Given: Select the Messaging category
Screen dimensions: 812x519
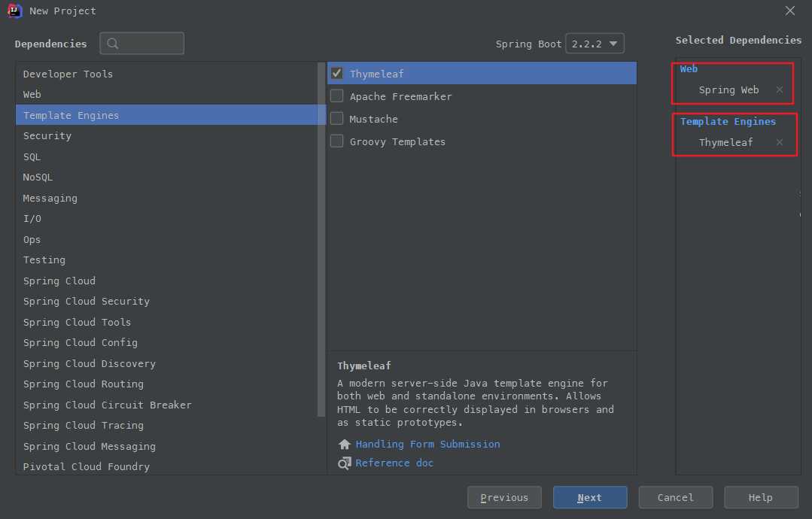Looking at the screenshot, I should point(167,198).
